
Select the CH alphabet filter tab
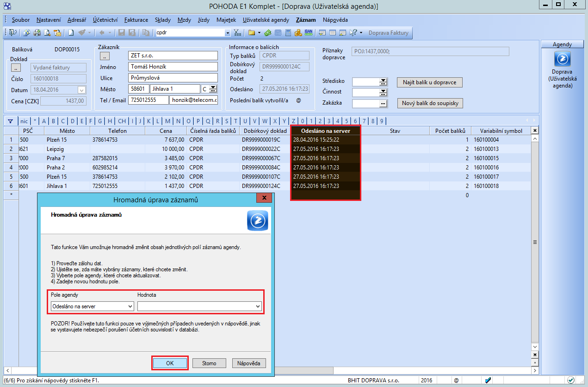122,121
